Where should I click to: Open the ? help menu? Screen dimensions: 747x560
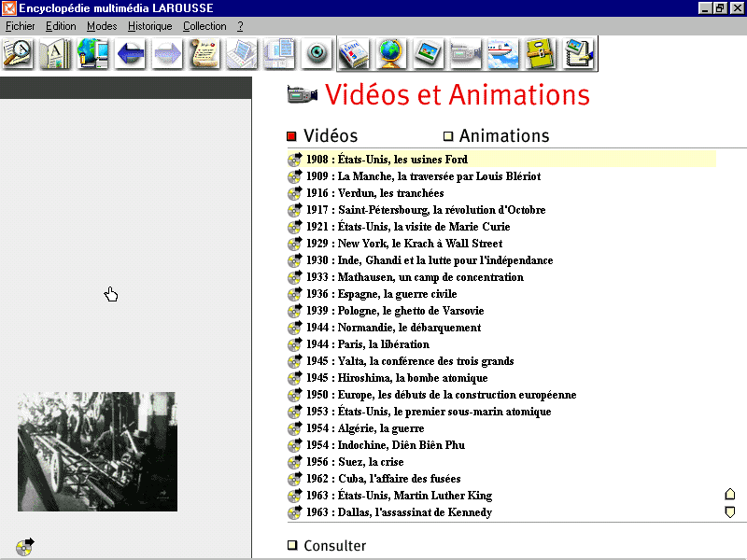(x=241, y=26)
